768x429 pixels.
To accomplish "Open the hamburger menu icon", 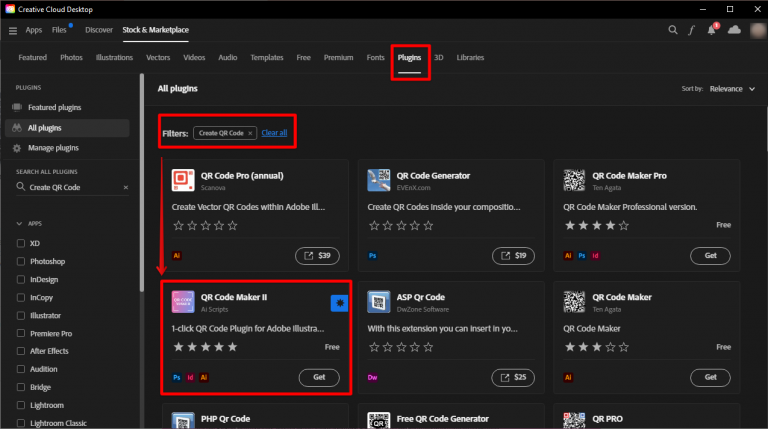I will coord(13,31).
